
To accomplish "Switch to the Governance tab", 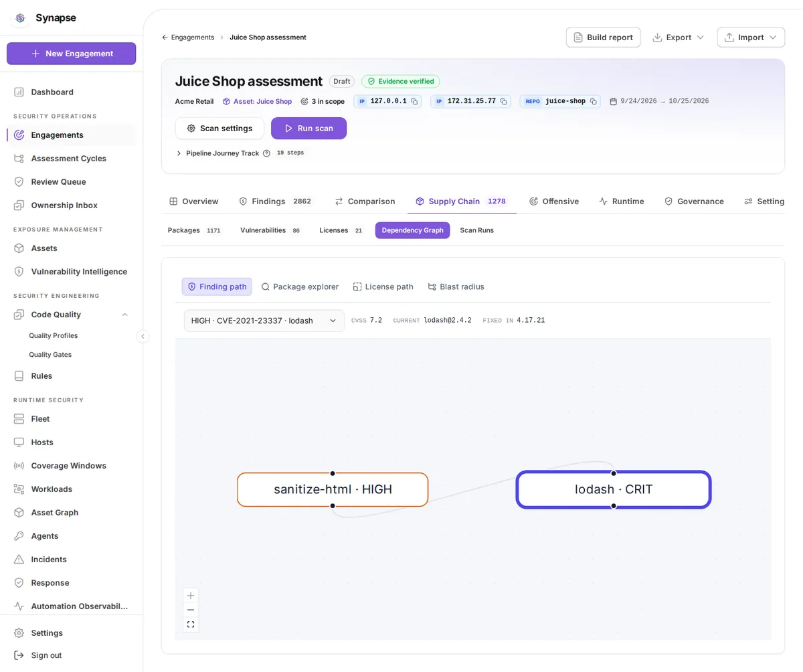I will tap(693, 201).
